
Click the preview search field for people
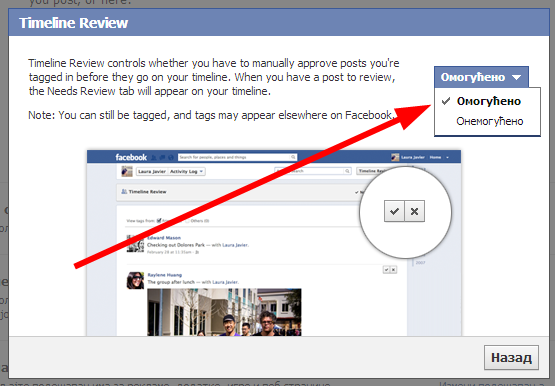click(237, 157)
